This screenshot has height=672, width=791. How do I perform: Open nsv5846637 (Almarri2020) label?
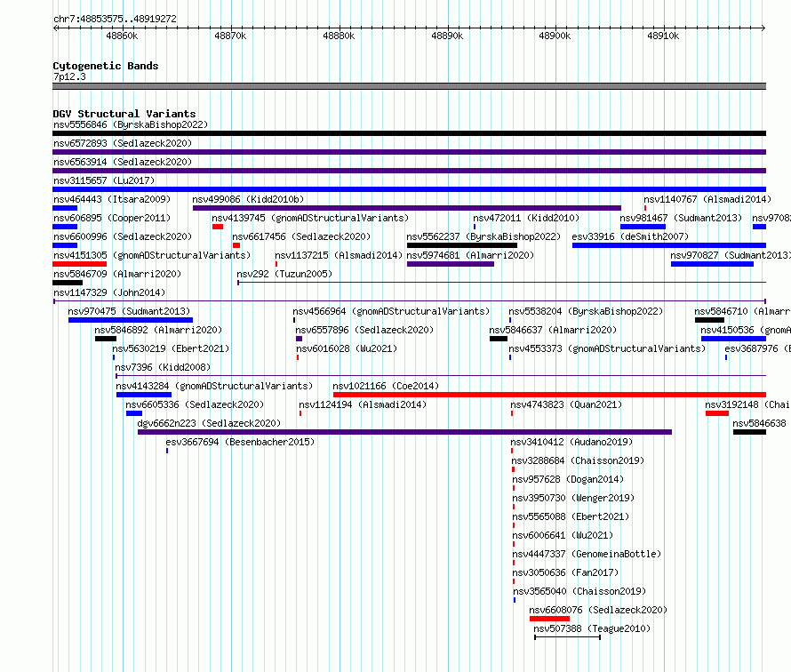(553, 330)
